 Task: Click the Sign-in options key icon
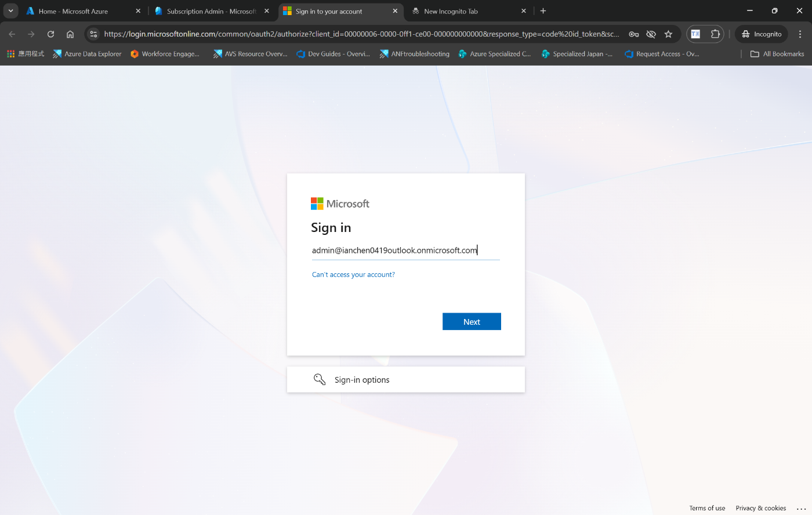320,379
